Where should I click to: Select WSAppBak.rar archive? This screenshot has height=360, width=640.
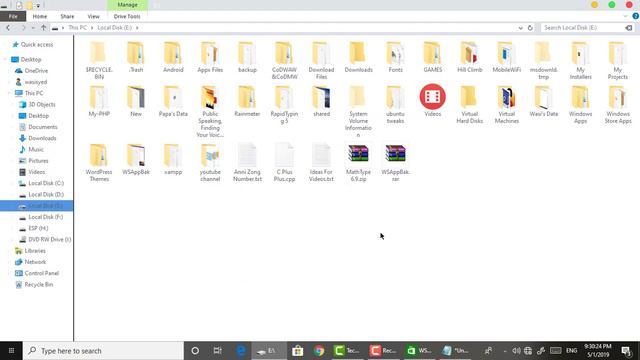pyautogui.click(x=396, y=163)
